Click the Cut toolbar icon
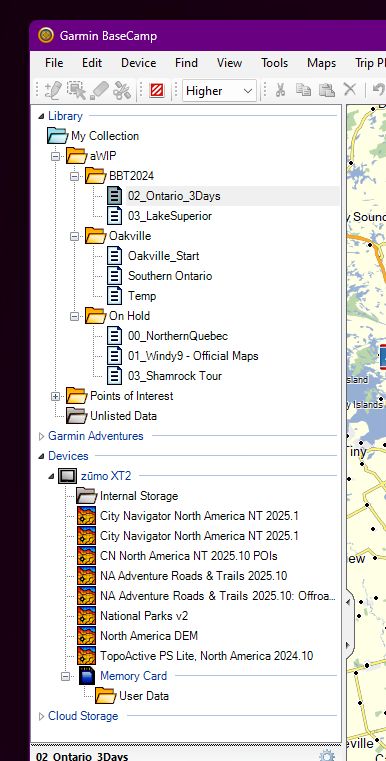 pos(280,90)
